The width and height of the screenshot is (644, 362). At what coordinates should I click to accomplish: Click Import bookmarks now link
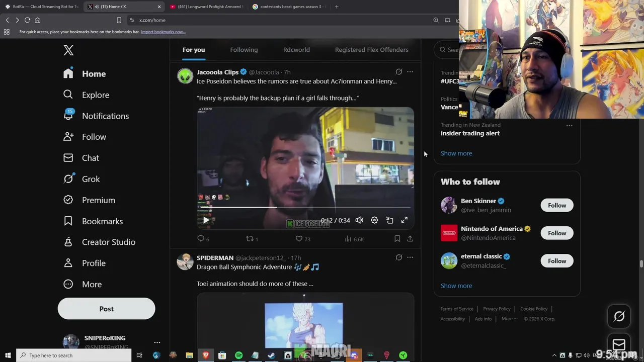(163, 32)
